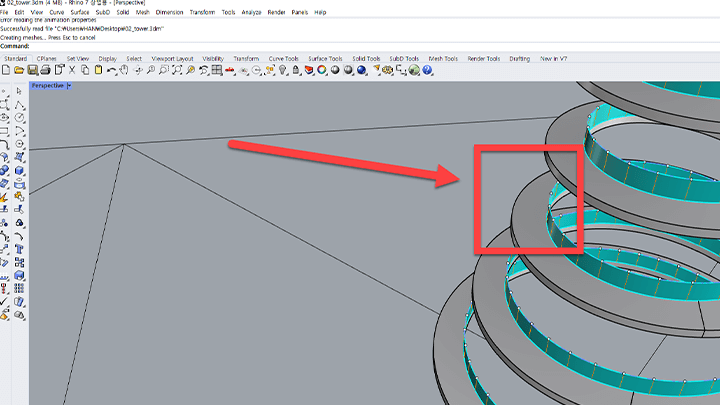The width and height of the screenshot is (720, 405).
Task: Switch to the Mesh Tools tab
Action: (443, 59)
